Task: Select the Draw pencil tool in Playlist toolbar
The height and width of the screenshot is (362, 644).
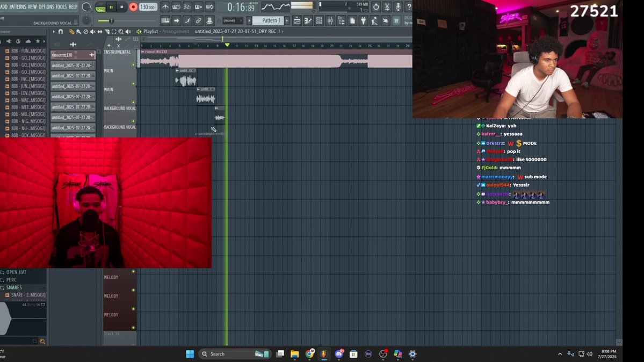Action: coord(72,32)
